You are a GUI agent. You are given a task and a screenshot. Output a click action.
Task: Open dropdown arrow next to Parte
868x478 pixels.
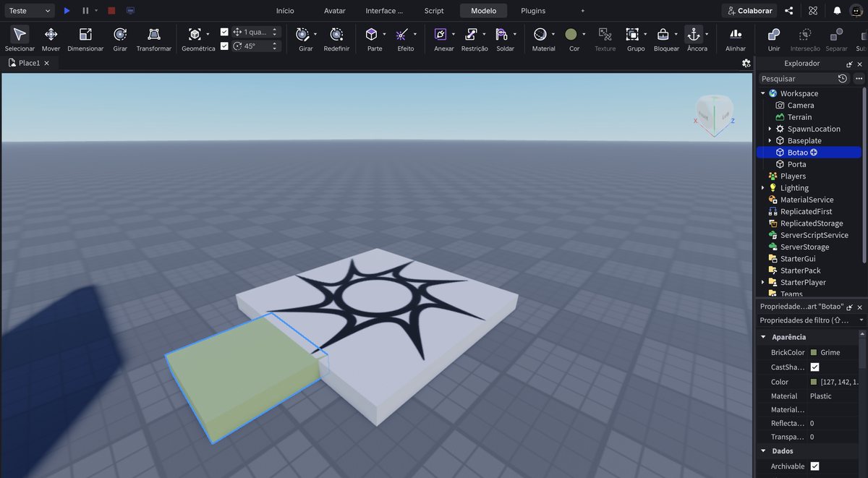click(x=384, y=34)
